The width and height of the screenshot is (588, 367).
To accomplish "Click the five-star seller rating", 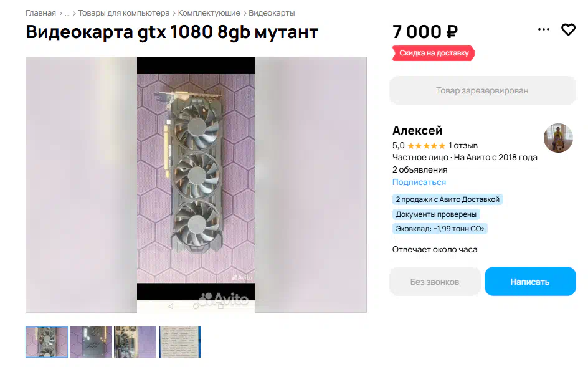I will [426, 146].
